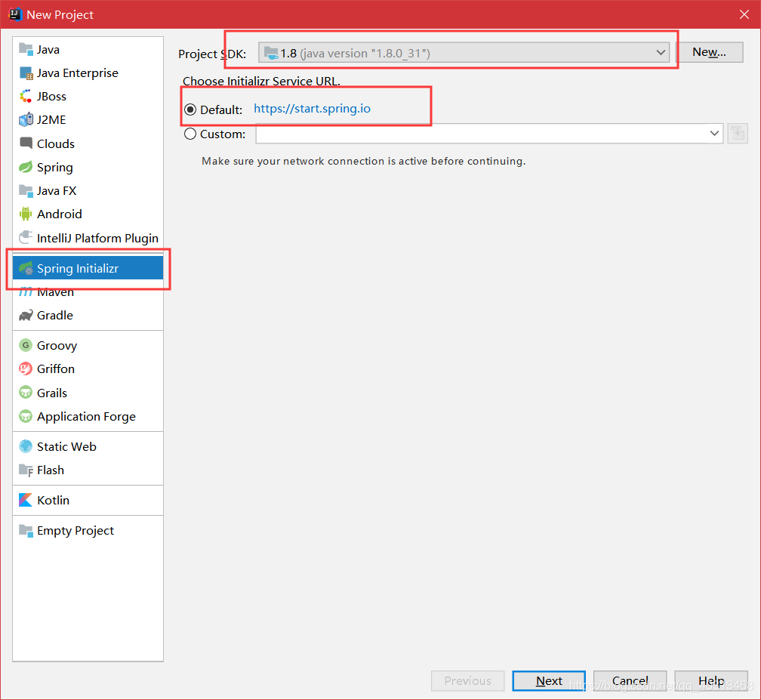Click the Clouds speech-bubble icon

26,143
